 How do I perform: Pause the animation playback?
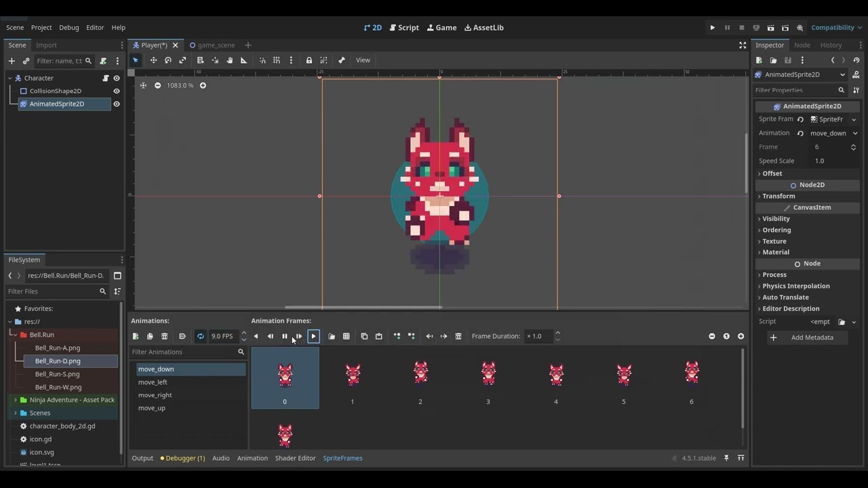tap(285, 336)
